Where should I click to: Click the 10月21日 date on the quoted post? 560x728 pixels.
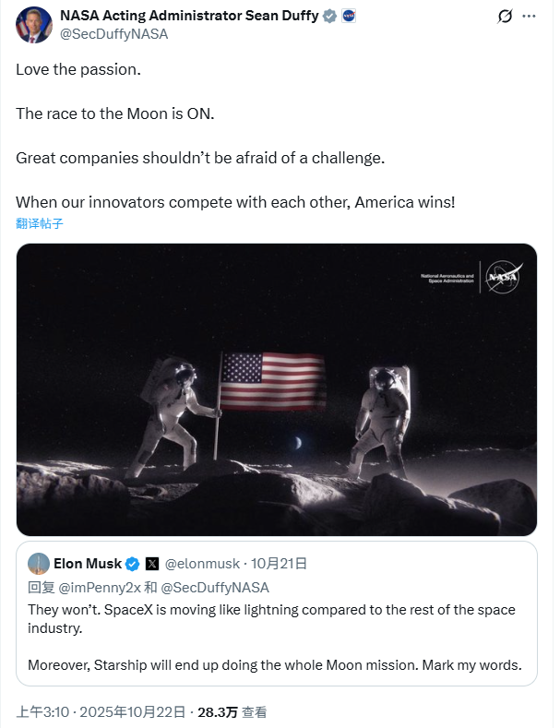[281, 563]
